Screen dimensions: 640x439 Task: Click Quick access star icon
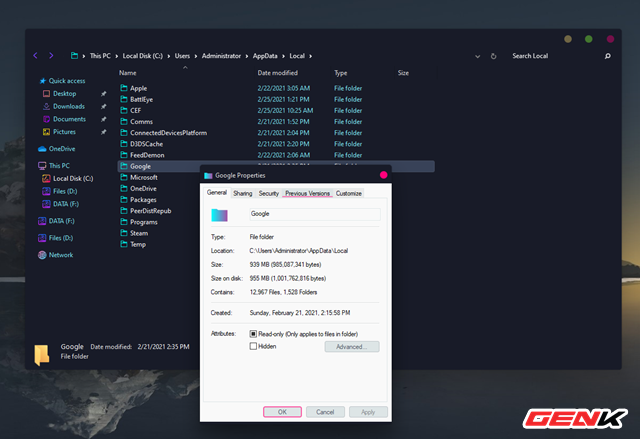(42, 81)
